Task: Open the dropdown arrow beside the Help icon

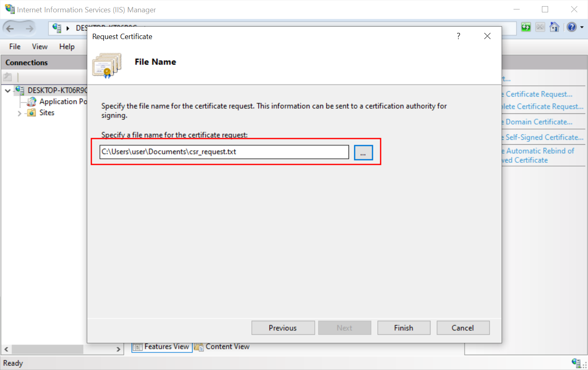Action: click(582, 28)
